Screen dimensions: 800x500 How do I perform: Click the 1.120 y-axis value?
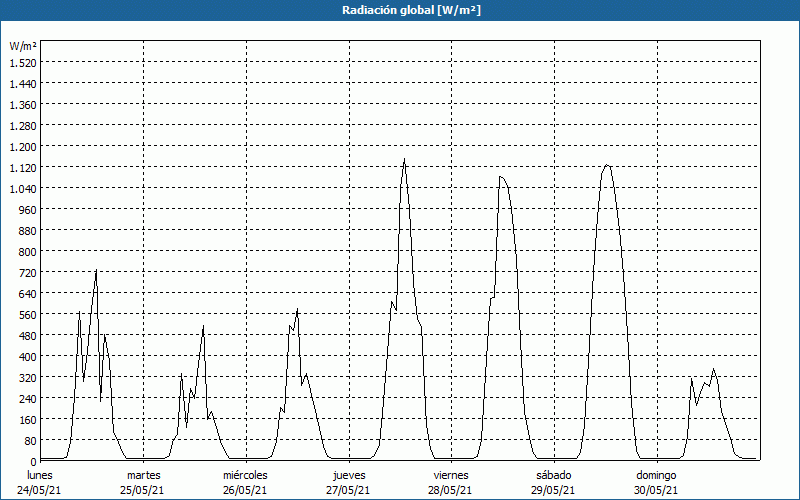23,167
